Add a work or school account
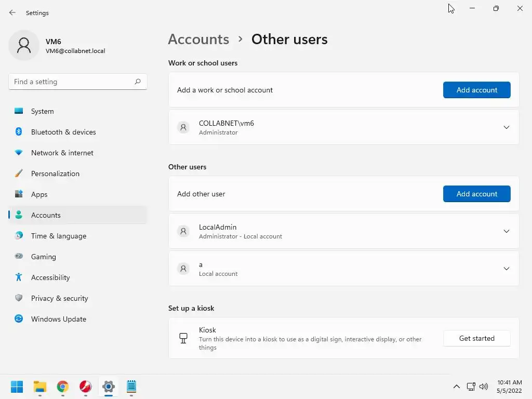This screenshot has height=399, width=532. (x=476, y=90)
